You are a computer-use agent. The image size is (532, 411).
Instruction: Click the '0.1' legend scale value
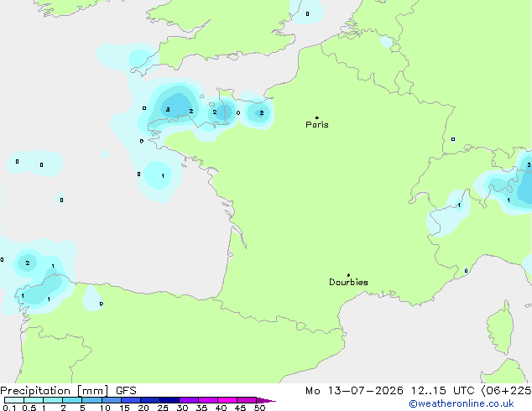pos(10,408)
